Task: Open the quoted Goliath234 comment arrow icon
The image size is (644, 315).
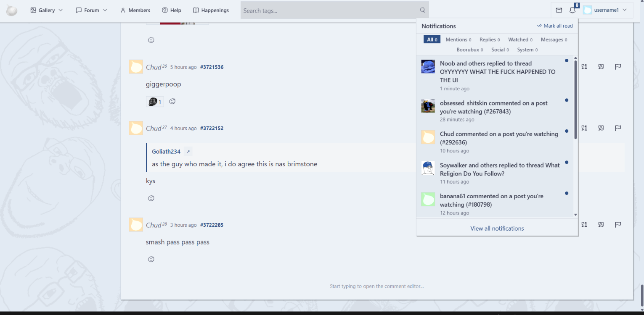Action: tap(188, 152)
